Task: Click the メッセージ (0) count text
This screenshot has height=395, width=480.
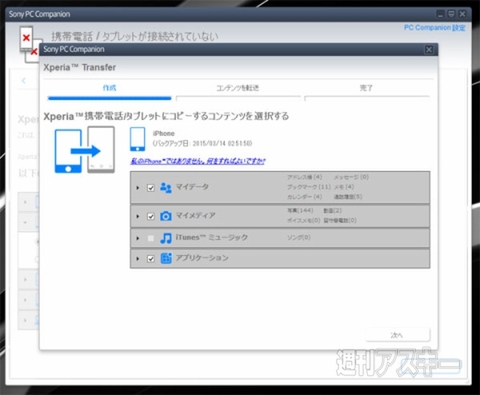Action: [x=351, y=177]
